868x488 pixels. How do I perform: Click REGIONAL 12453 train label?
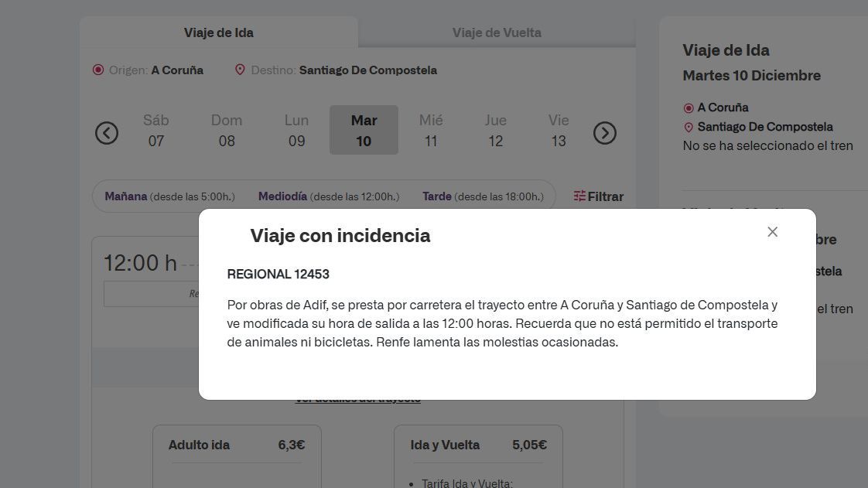(278, 274)
